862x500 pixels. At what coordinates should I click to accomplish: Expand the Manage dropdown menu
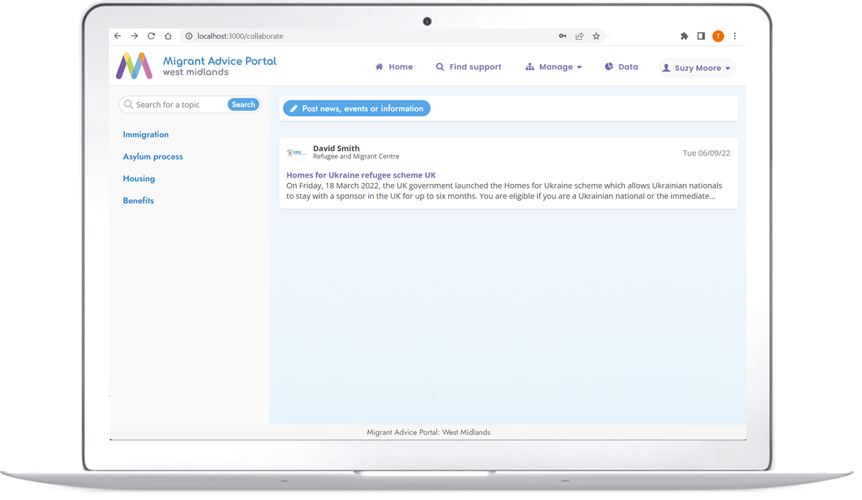pyautogui.click(x=554, y=67)
